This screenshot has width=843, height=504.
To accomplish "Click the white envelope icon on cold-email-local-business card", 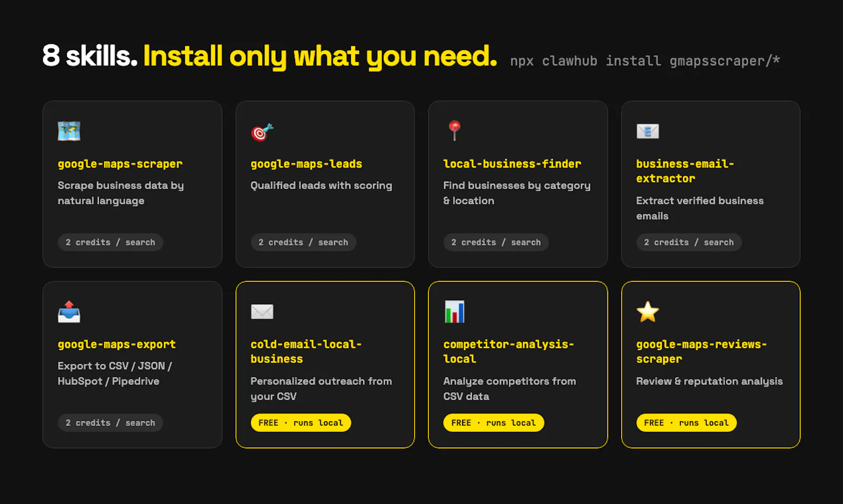I will [262, 312].
